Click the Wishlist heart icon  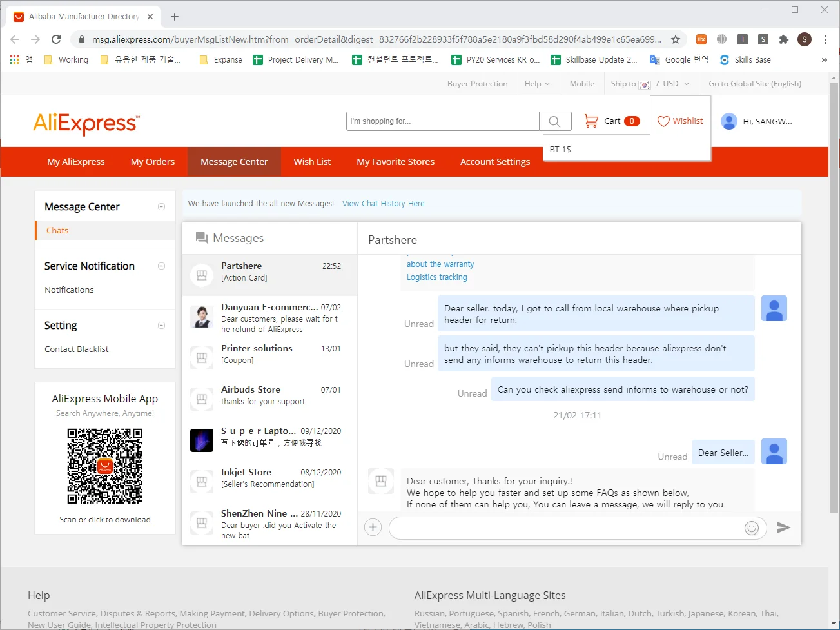pyautogui.click(x=663, y=121)
